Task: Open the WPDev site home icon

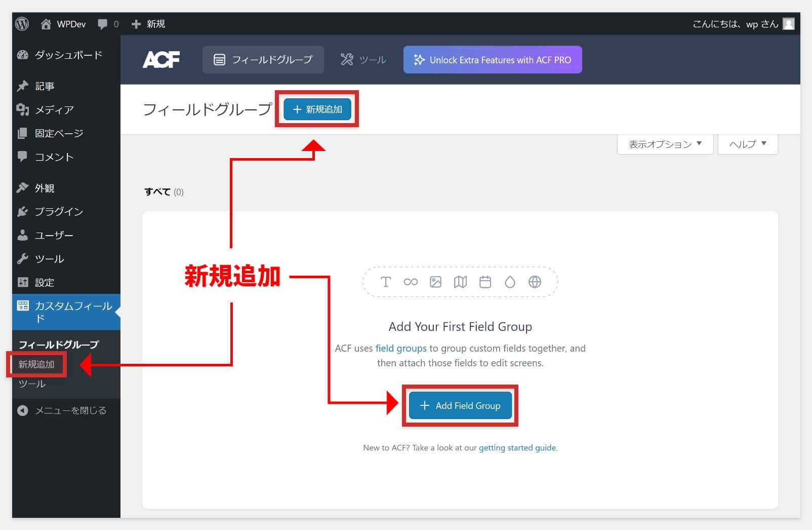Action: pyautogui.click(x=46, y=24)
